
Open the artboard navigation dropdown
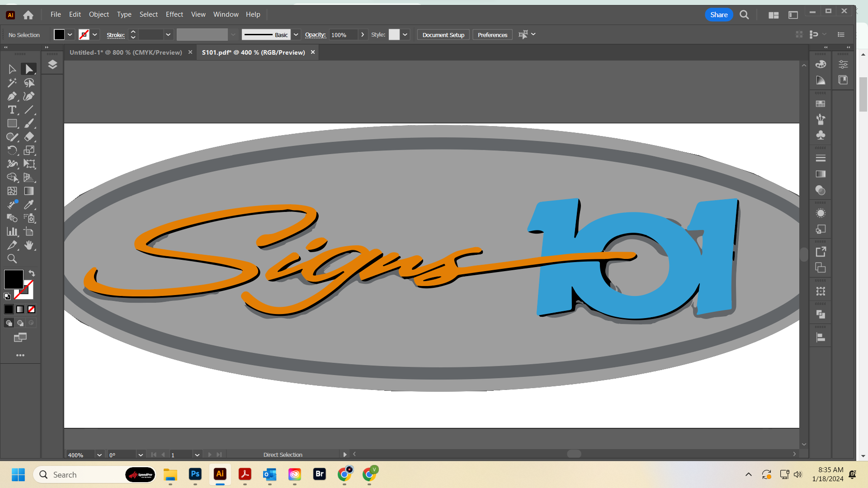197,455
